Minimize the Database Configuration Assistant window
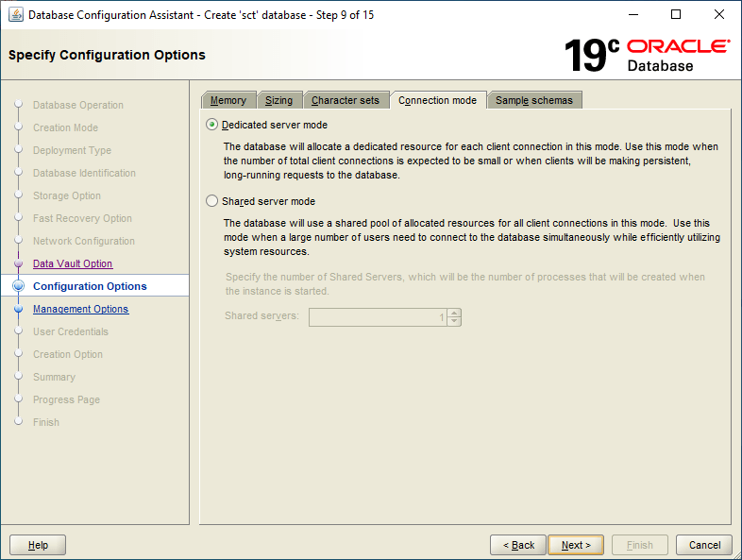The height and width of the screenshot is (560, 742). point(633,15)
